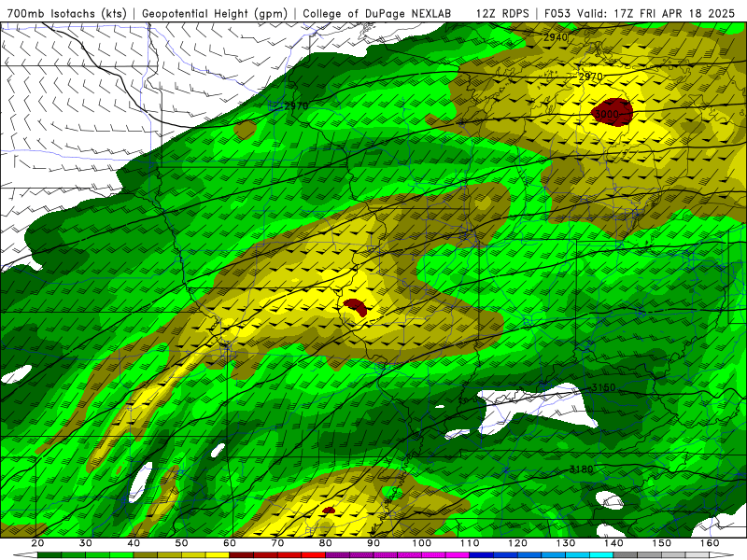This screenshot has width=747, height=560.
Task: Click the 110 value on the color scale
Action: tap(470, 543)
